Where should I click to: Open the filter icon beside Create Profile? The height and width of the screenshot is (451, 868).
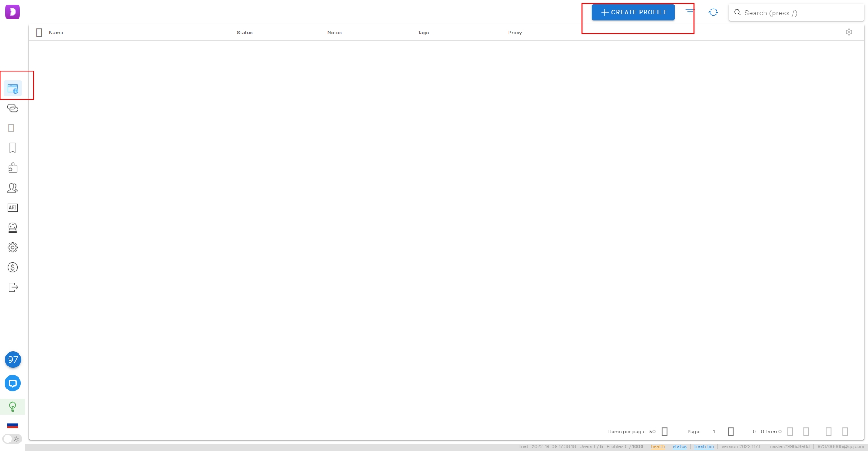(x=689, y=12)
